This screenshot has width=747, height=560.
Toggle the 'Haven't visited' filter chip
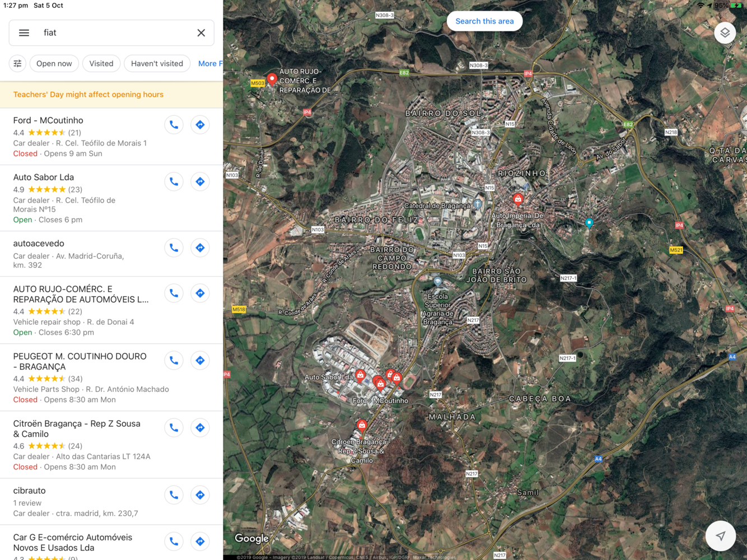click(x=157, y=63)
